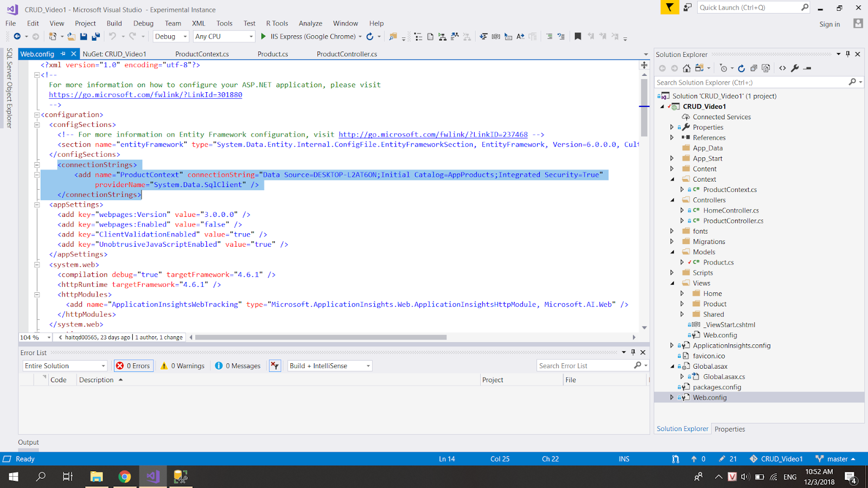Toggle the 0 Errors filter button
Viewport: 868px width, 488px height.
(133, 365)
